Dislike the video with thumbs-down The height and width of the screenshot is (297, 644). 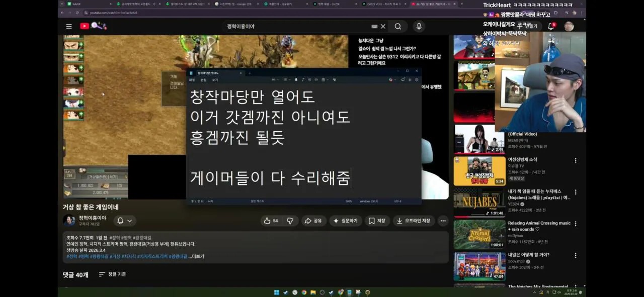[x=290, y=221]
